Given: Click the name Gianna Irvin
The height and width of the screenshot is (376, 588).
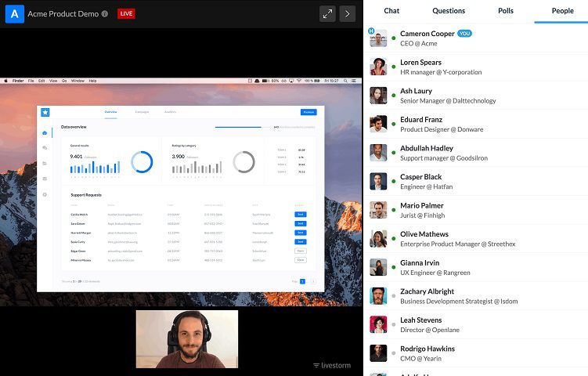Looking at the screenshot, I should 420,262.
